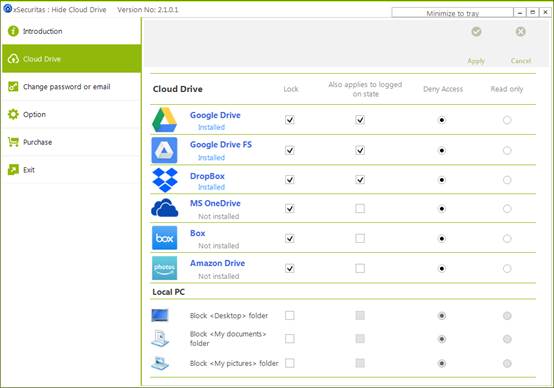
Task: Click the Google Drive logo icon
Action: tap(164, 120)
